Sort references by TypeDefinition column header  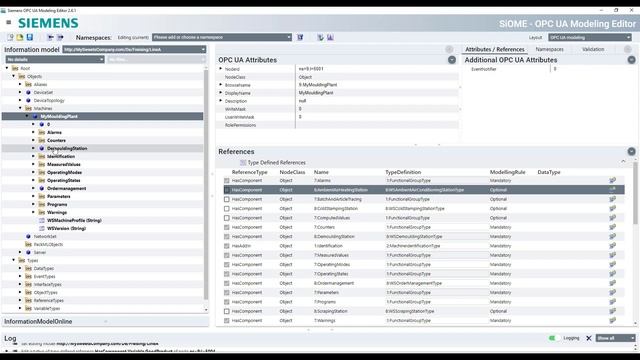[x=403, y=172]
